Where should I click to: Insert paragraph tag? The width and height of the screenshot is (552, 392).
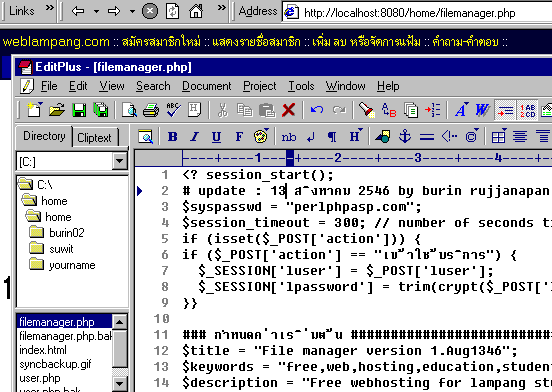pos(332,137)
